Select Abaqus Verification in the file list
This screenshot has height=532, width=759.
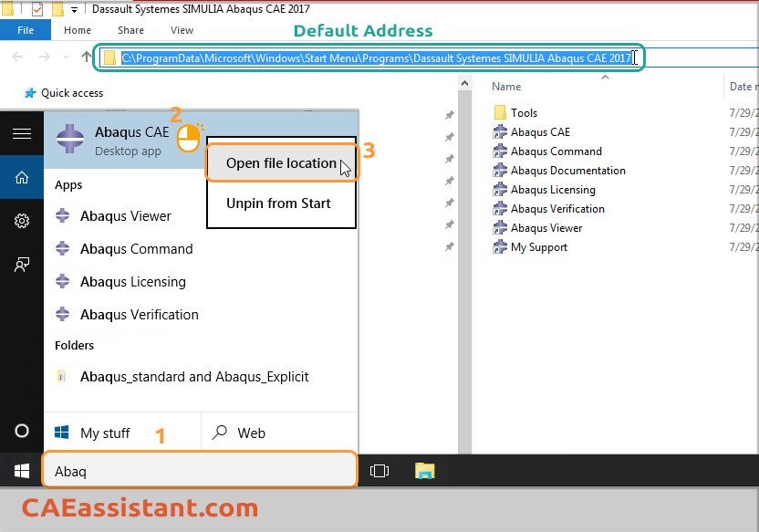[557, 209]
